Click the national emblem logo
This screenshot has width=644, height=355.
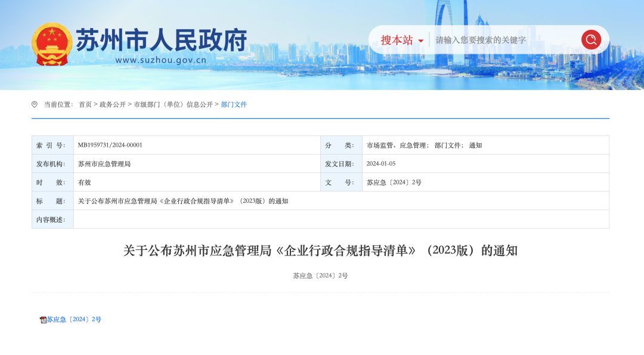[52, 44]
